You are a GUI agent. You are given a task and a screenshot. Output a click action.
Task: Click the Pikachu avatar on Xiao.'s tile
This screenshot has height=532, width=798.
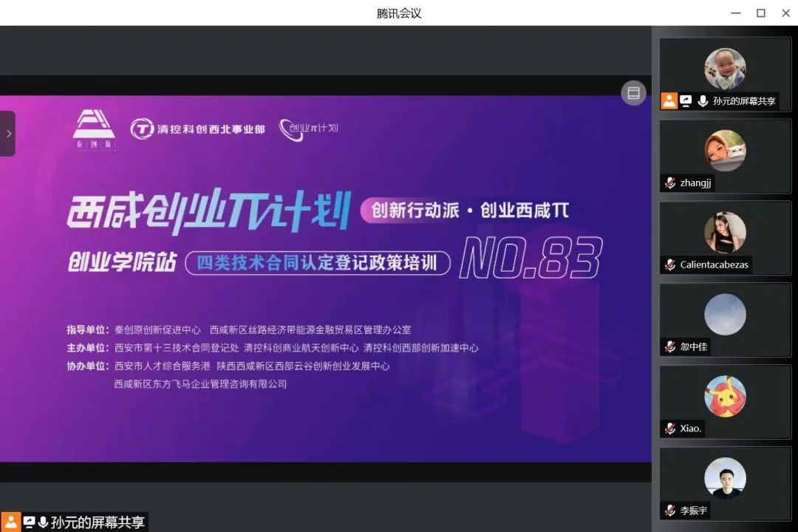[725, 395]
